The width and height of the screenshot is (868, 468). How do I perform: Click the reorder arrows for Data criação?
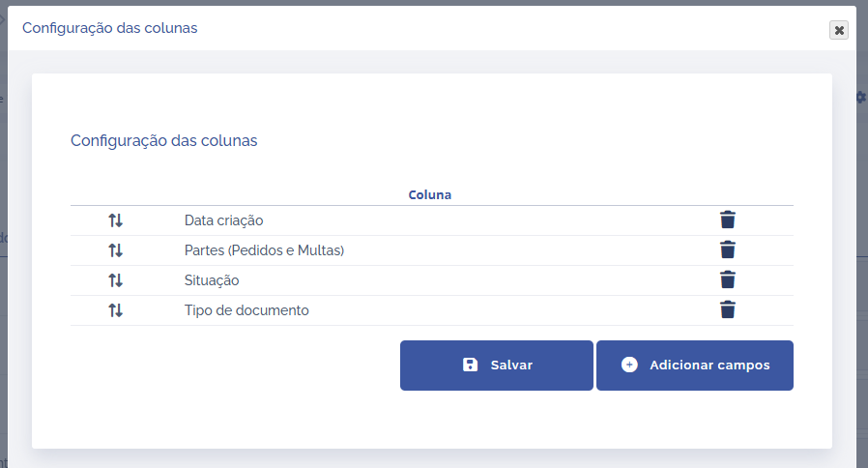pos(115,220)
